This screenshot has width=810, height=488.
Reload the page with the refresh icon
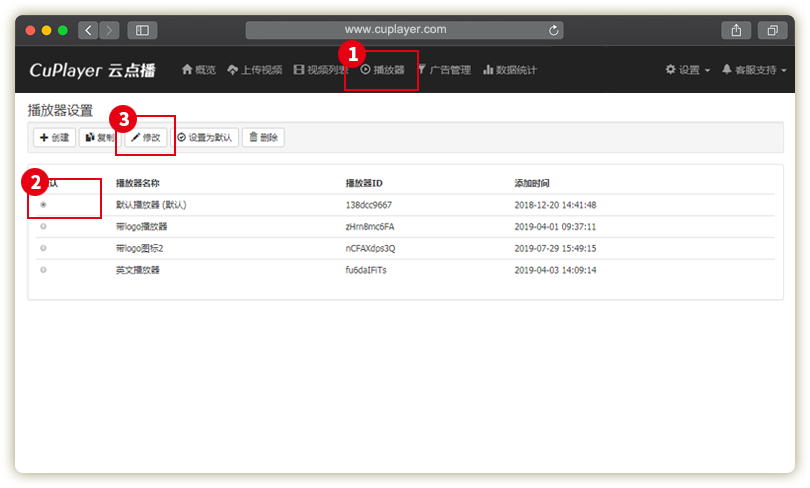554,30
